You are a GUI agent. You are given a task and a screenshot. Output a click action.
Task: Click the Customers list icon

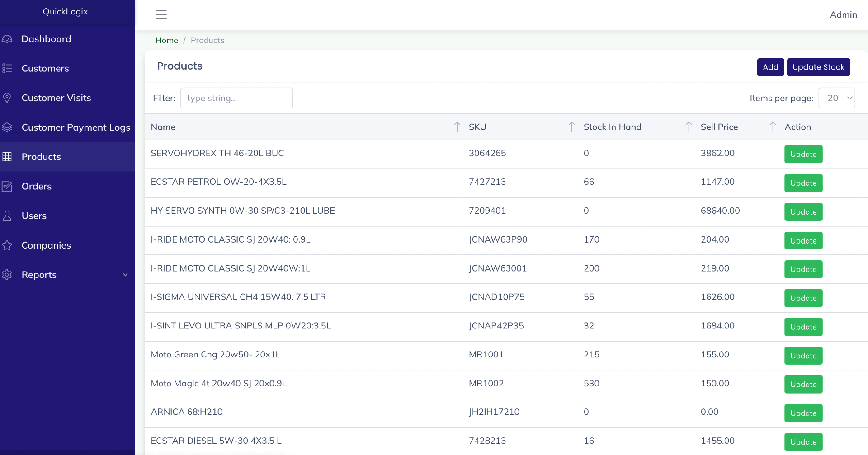[7, 68]
